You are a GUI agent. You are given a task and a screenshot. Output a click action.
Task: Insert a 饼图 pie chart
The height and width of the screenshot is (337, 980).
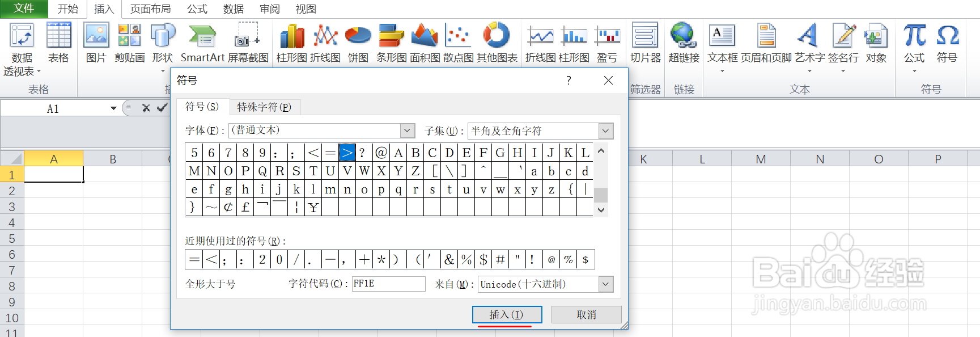[358, 43]
